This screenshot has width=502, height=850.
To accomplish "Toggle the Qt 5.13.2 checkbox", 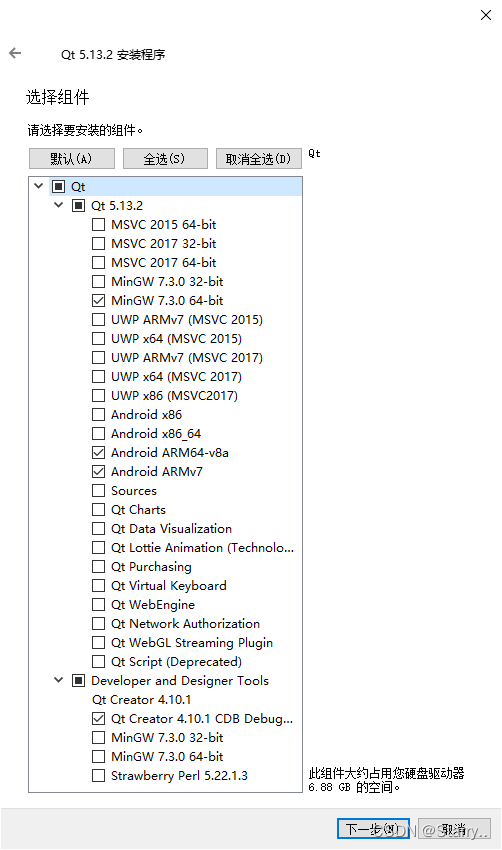I will (79, 205).
